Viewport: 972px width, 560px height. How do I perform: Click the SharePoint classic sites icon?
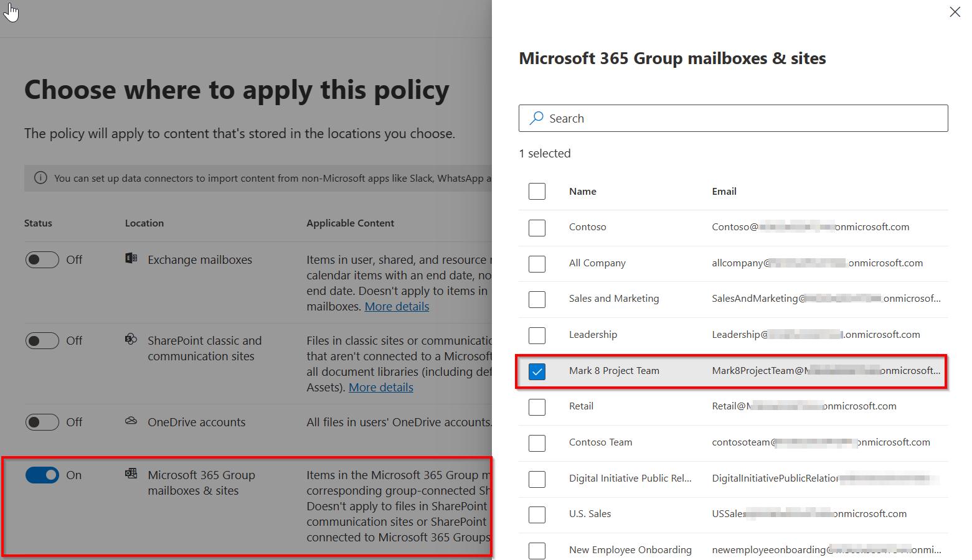pos(131,339)
